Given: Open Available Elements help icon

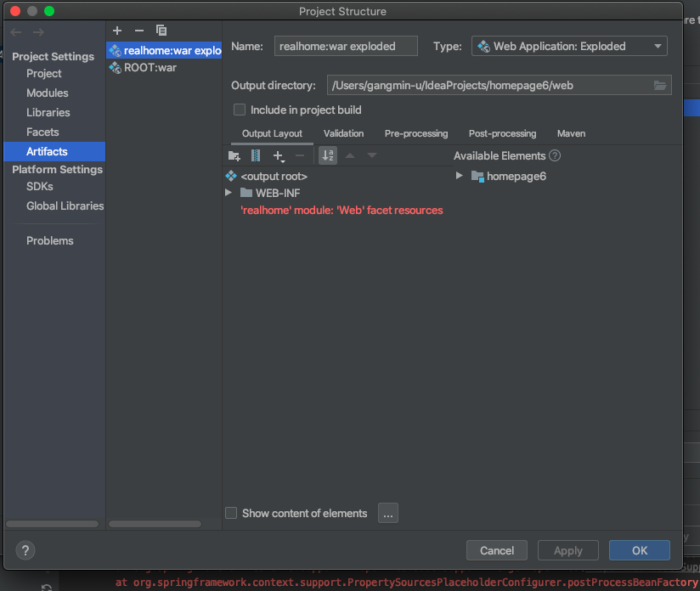Looking at the screenshot, I should click(555, 155).
